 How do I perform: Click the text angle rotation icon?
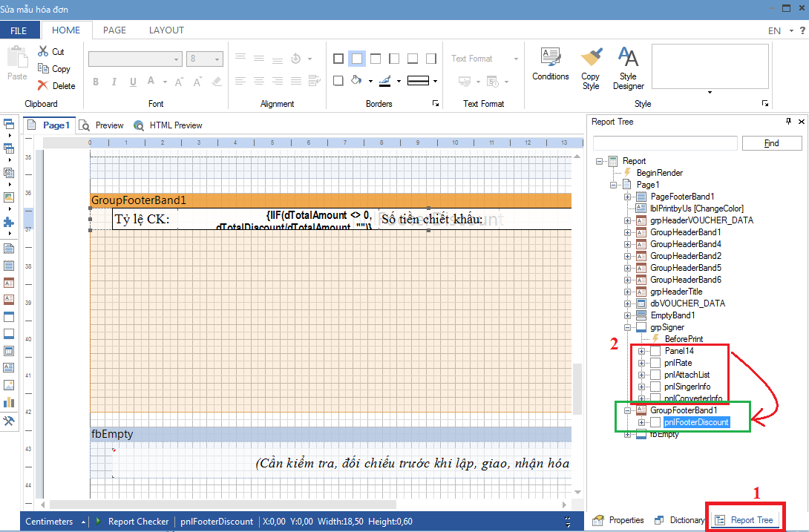tap(295, 59)
